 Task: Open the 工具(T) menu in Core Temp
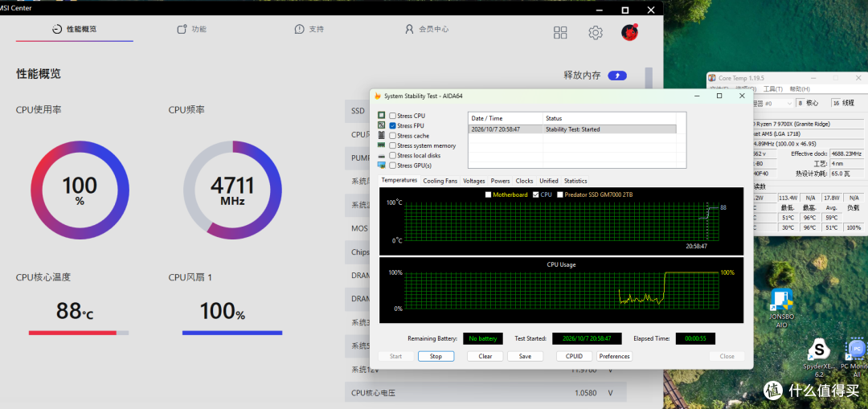(773, 89)
